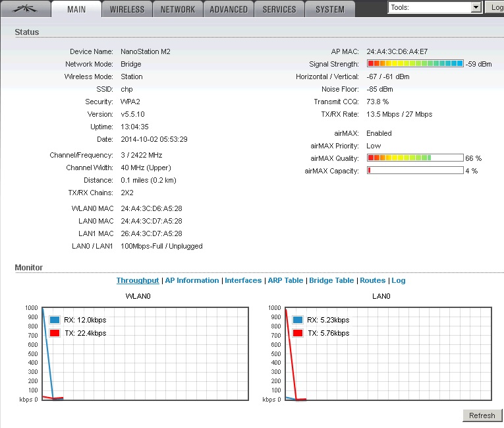Select the security value WPA2
The width and height of the screenshot is (504, 428).
point(130,102)
